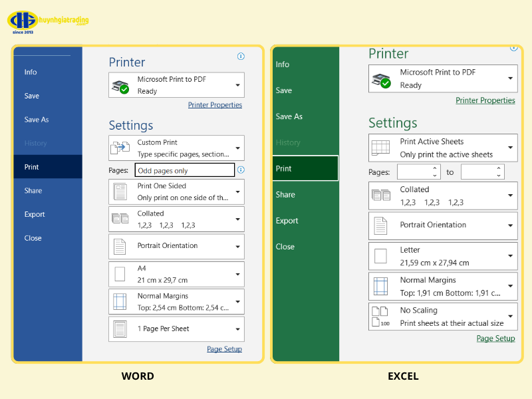Viewport: 532px width, 399px height.
Task: Open Word Custom Print dropdown
Action: coord(238,148)
